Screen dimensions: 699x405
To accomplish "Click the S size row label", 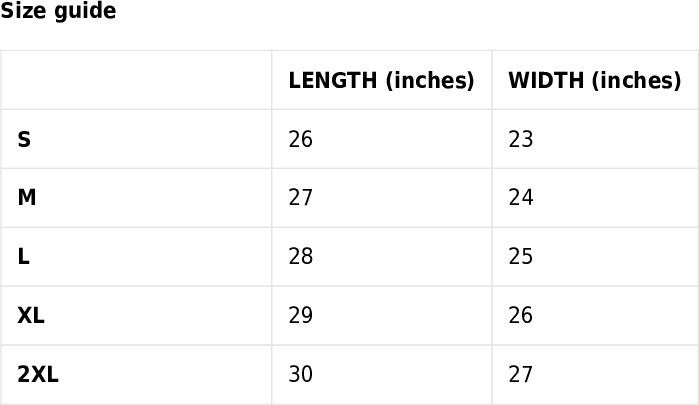I will point(24,139).
